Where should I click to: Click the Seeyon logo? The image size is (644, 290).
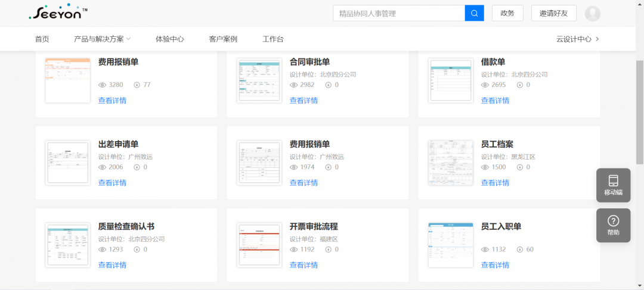pos(58,12)
